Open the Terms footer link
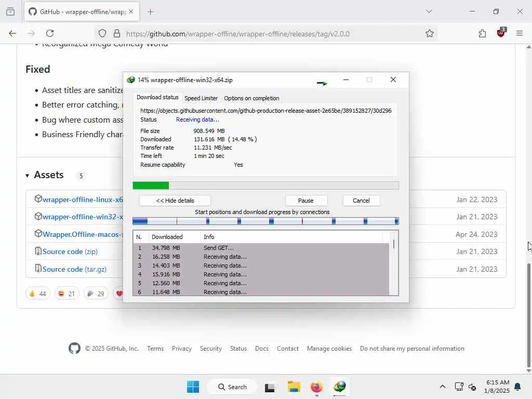Image resolution: width=532 pixels, height=399 pixels. click(x=155, y=349)
